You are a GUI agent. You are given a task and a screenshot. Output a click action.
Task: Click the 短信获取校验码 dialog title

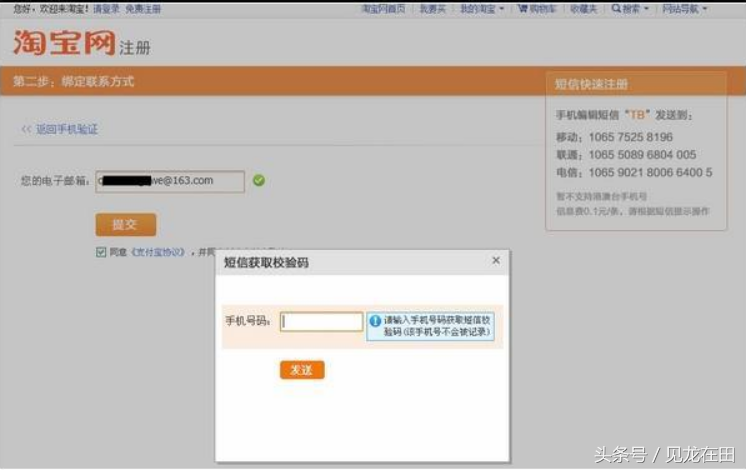pyautogui.click(x=266, y=262)
